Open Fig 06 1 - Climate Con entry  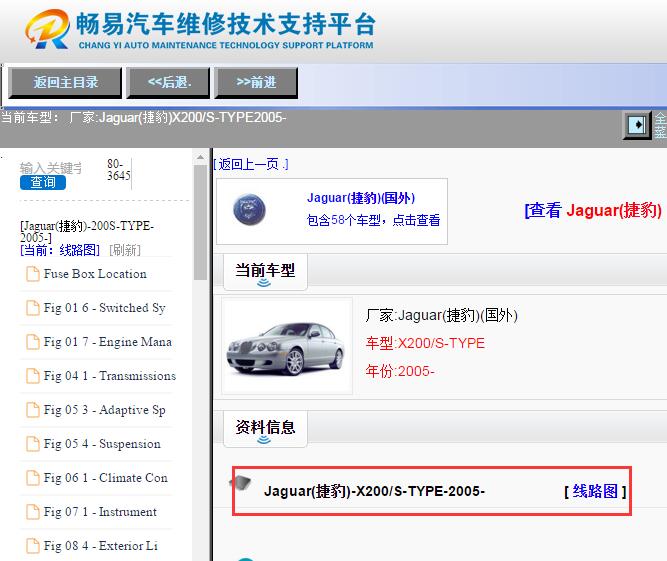(105, 478)
